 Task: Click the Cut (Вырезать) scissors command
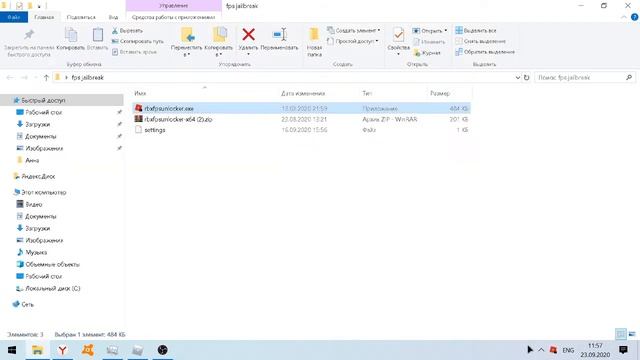[127, 31]
